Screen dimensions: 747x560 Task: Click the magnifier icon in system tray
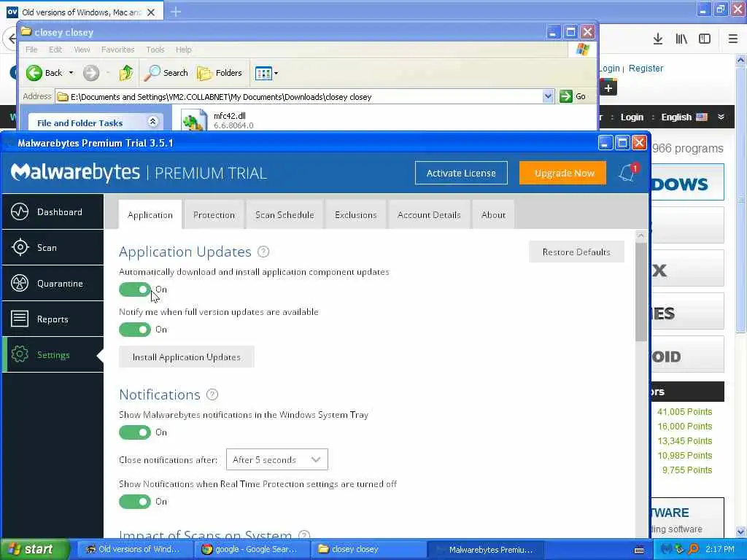tap(693, 549)
